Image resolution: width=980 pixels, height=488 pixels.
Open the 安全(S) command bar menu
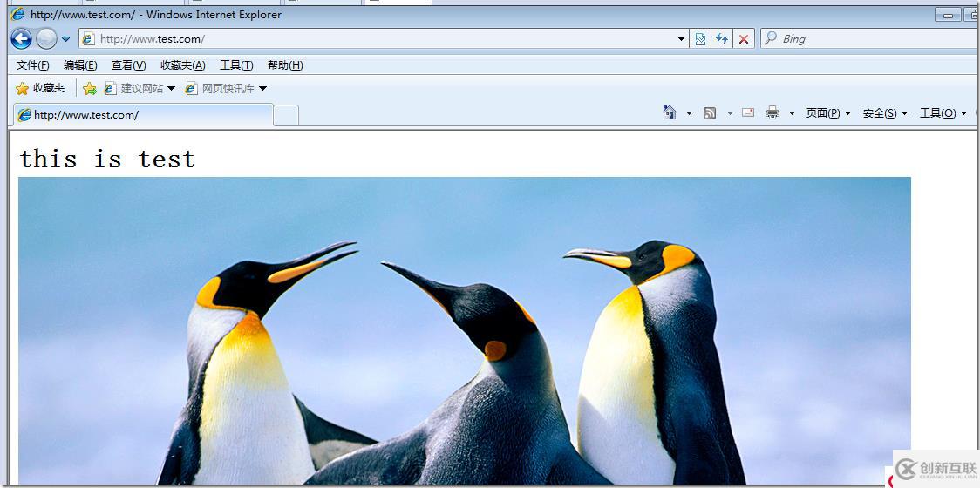pos(884,113)
